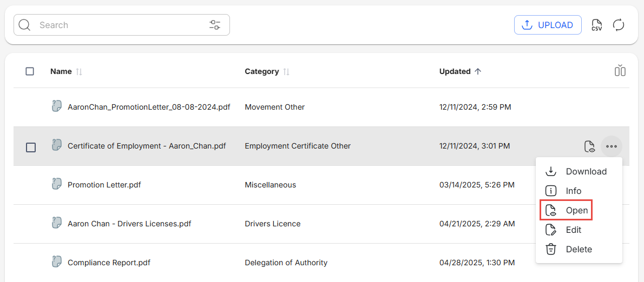Click the search filter options icon
This screenshot has height=282, width=644.
pos(215,25)
